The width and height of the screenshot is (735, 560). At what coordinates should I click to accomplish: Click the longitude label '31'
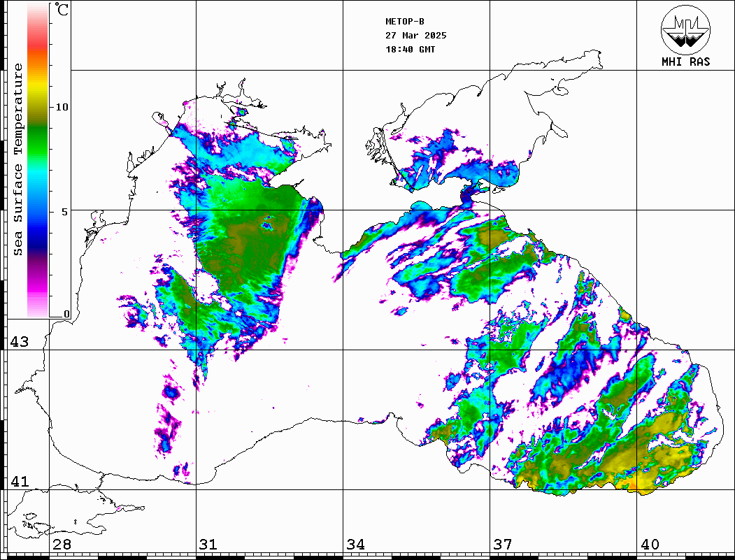(208, 544)
